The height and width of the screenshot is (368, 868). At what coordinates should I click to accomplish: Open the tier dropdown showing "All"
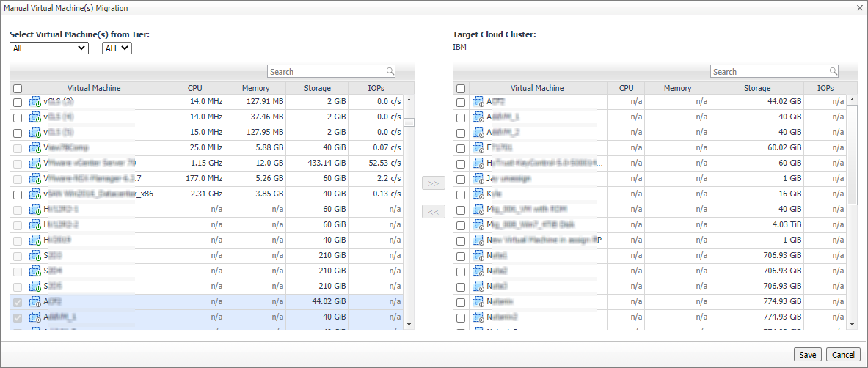(x=49, y=48)
